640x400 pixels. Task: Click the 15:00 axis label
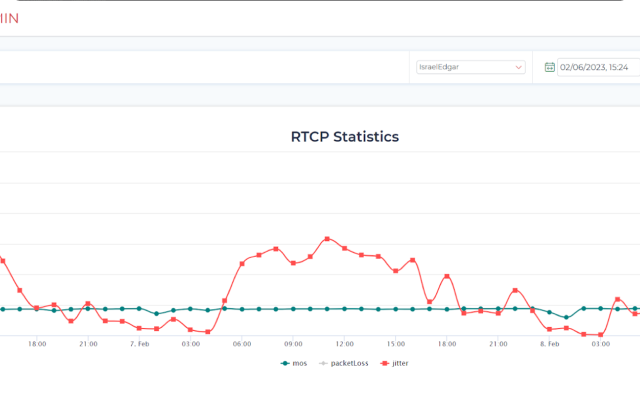click(396, 344)
